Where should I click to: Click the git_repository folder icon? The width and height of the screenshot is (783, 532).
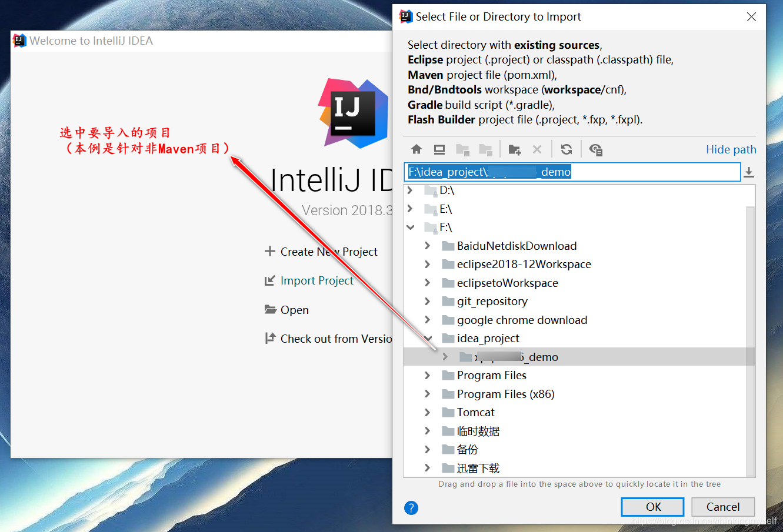pyautogui.click(x=448, y=301)
